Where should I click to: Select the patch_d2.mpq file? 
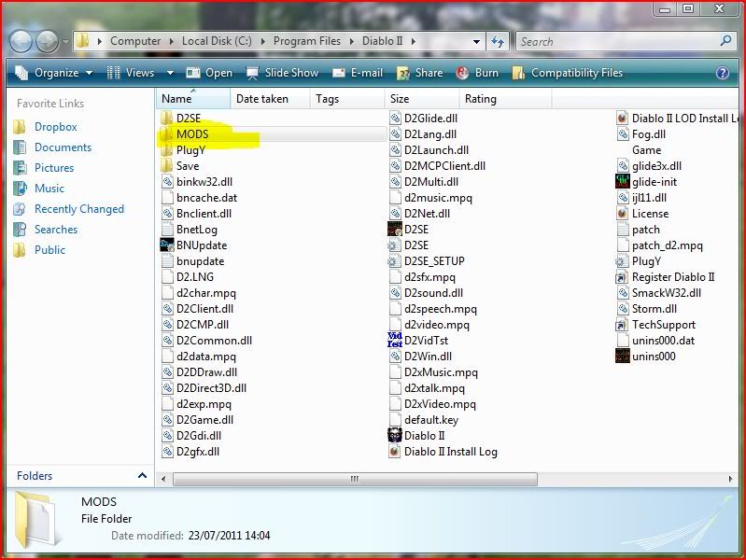tap(660, 245)
